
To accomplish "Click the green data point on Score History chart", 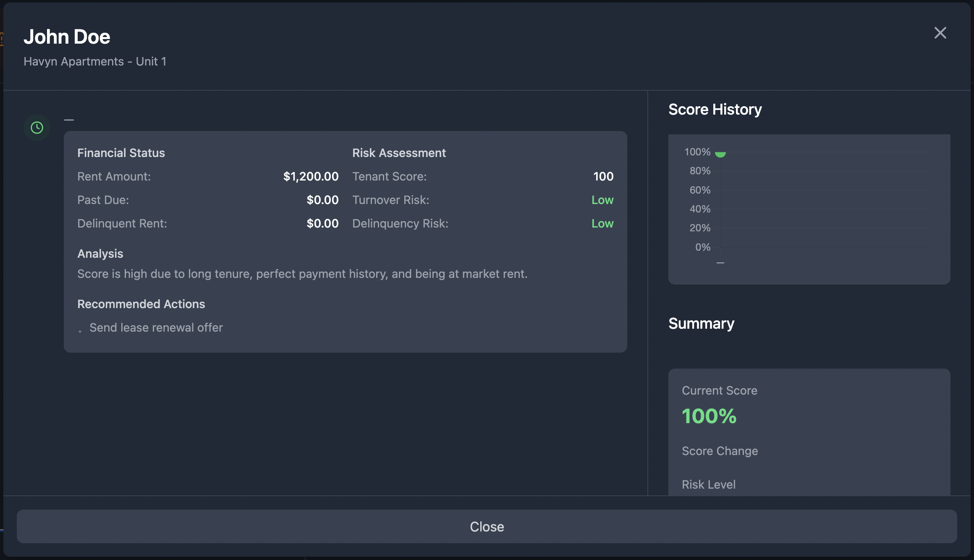I will click(720, 154).
